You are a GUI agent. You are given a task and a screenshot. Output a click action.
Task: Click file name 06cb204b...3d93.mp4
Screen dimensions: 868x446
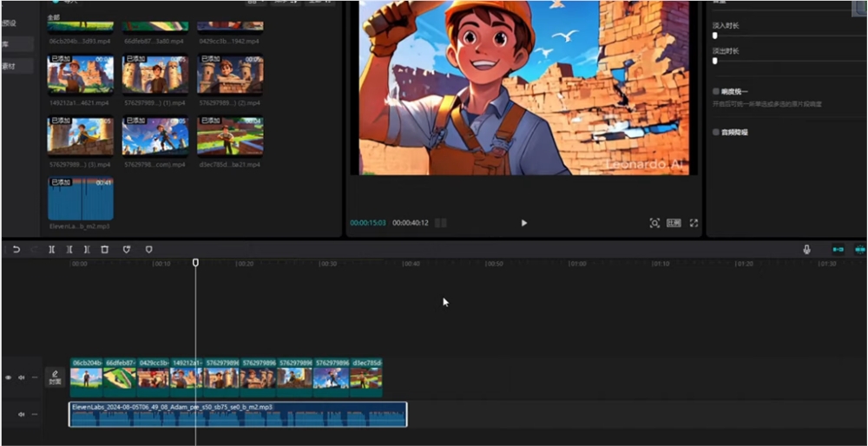(79, 42)
